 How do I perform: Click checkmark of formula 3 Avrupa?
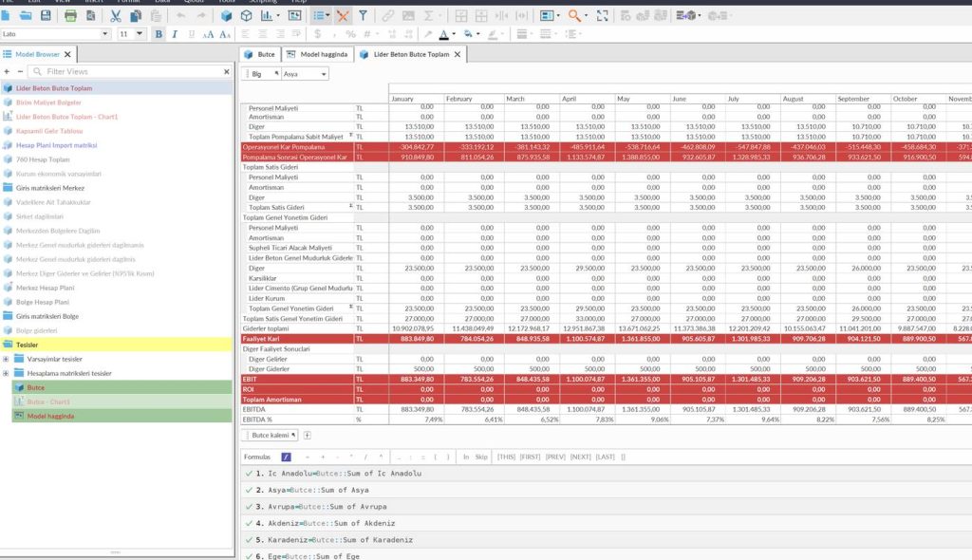[x=250, y=507]
